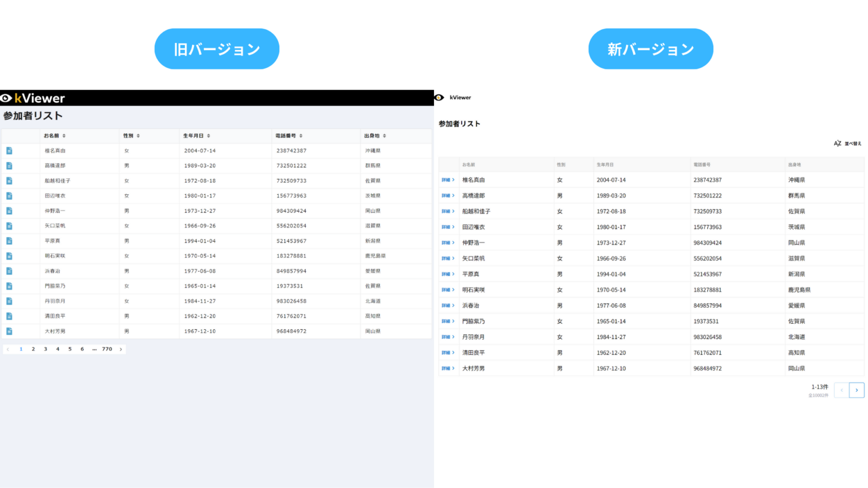Open 詳細 link for 丹羽奈月
Image resolution: width=868 pixels, height=488 pixels.
tap(448, 337)
